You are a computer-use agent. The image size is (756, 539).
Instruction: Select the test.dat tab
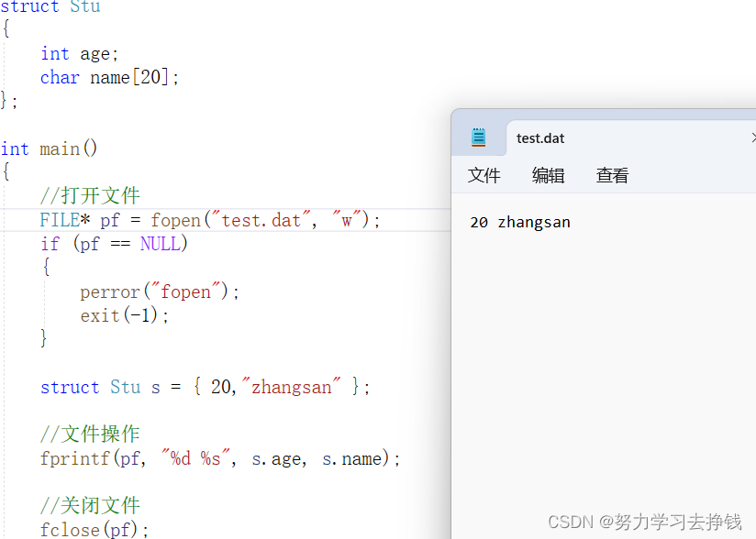[539, 137]
